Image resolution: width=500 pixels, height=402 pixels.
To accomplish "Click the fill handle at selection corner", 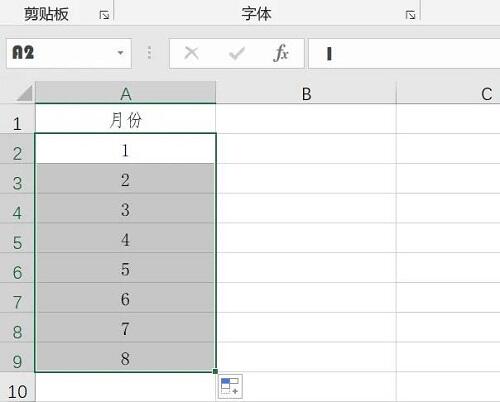I will coord(215,371).
